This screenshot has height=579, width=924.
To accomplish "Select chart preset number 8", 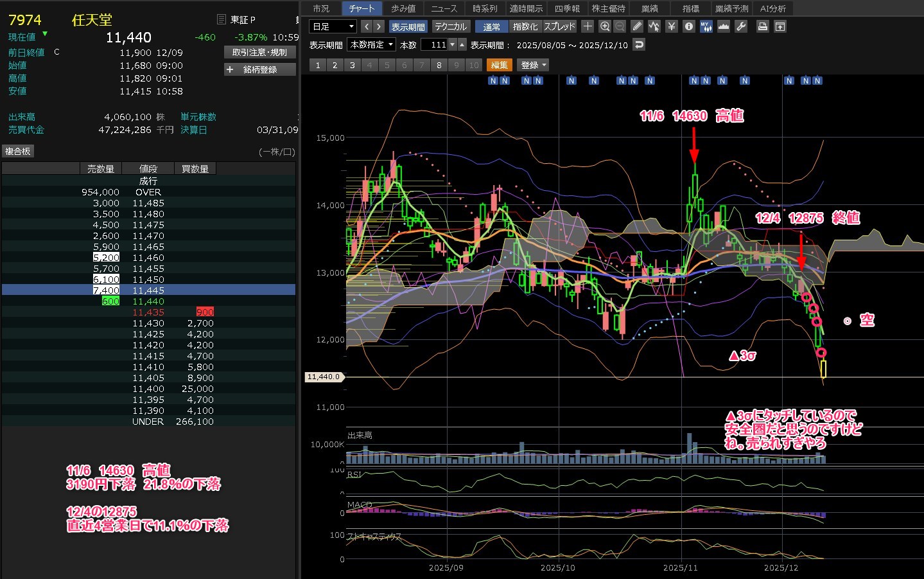I will tap(439, 65).
